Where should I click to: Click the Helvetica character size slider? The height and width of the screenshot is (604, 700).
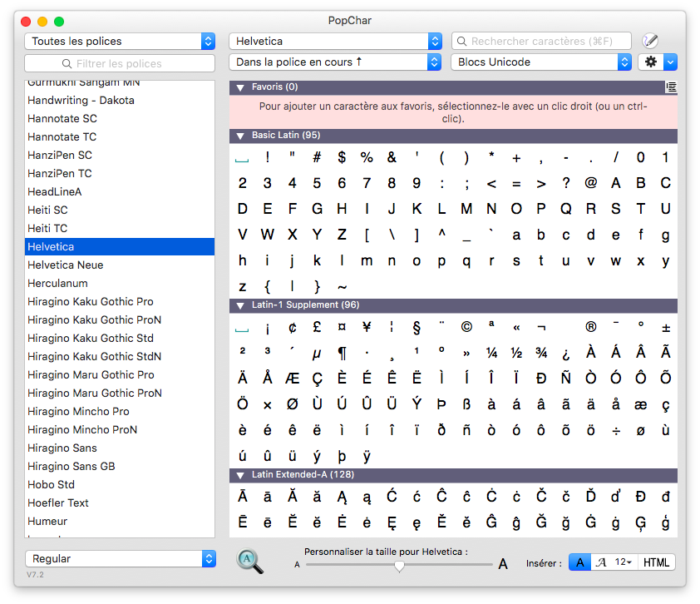pos(399,565)
